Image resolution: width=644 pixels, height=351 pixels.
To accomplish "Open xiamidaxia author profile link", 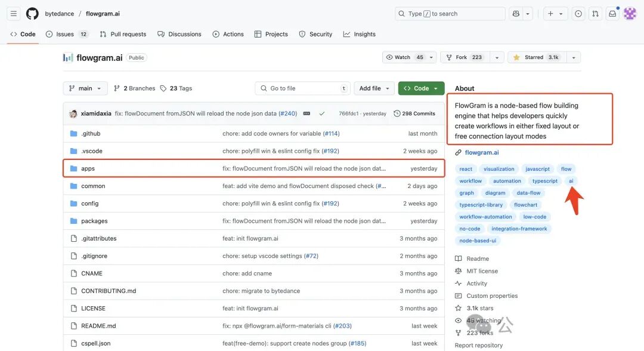I will [96, 113].
